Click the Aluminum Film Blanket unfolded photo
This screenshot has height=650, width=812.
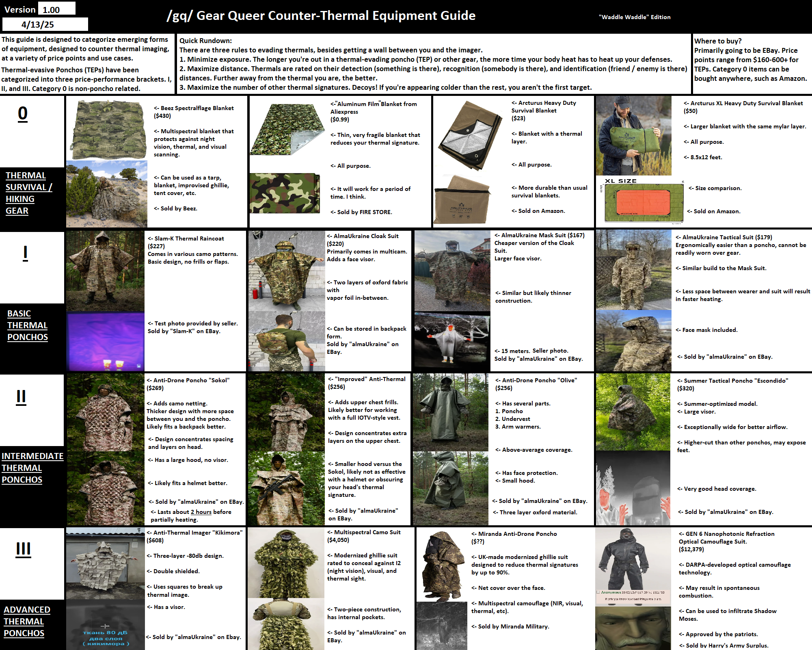(287, 130)
